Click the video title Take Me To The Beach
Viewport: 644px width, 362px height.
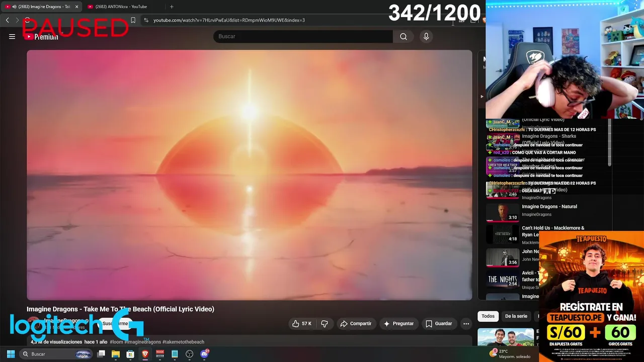click(x=120, y=309)
